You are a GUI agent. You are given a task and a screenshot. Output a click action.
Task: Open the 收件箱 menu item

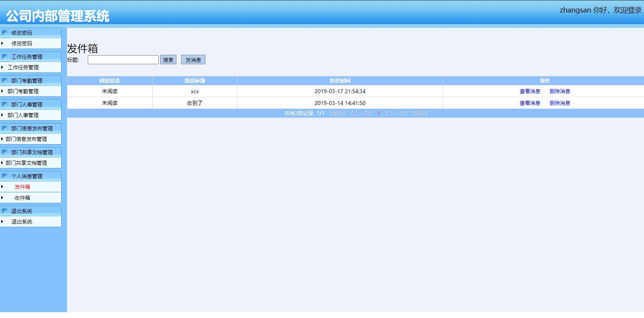click(x=22, y=198)
